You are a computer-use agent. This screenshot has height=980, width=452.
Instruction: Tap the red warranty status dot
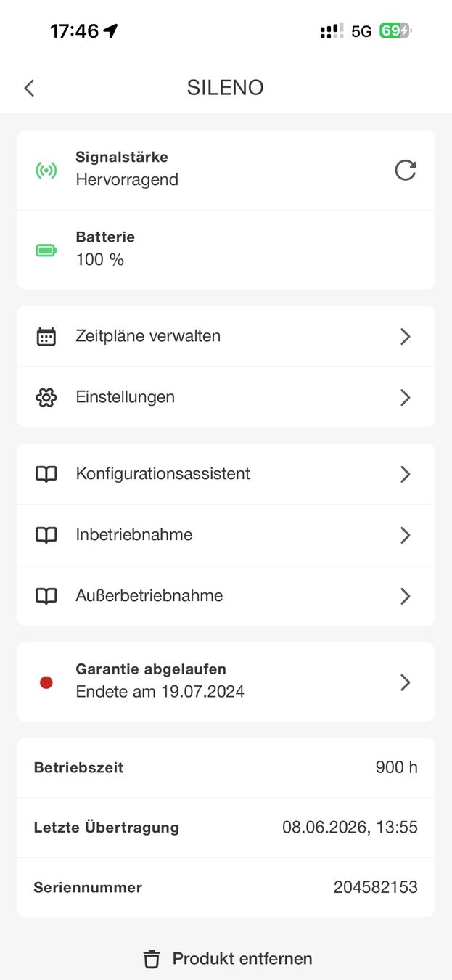pos(46,682)
